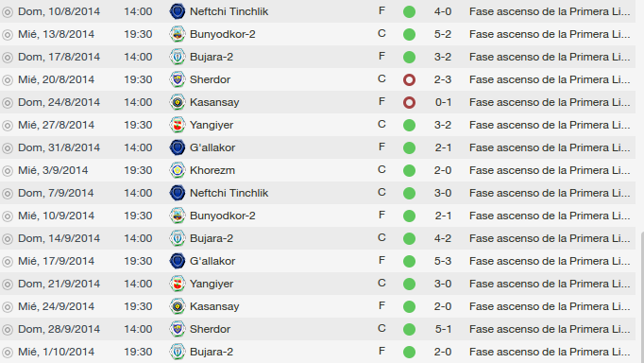
Task: Click the Kasansay club badge on 24/8/2014
Action: point(178,102)
